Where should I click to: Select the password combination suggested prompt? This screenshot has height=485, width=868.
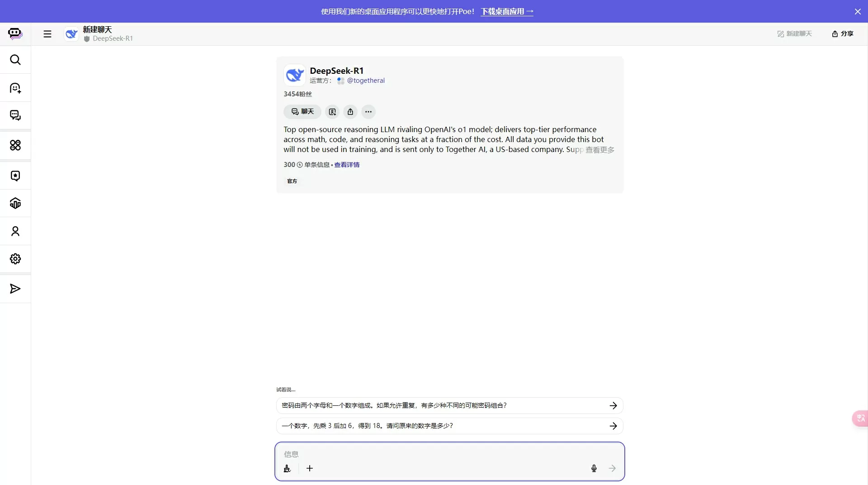click(450, 405)
